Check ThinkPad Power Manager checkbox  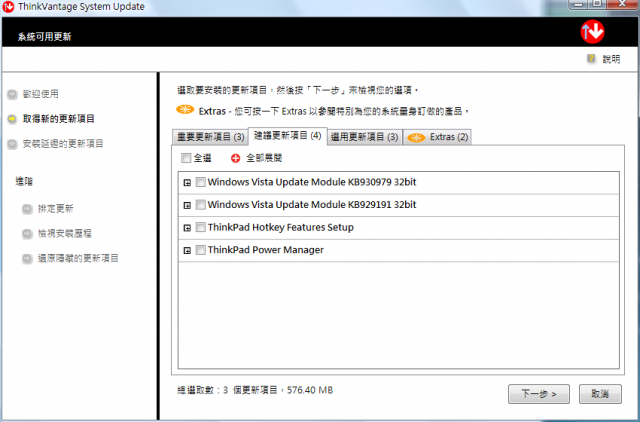[x=200, y=249]
